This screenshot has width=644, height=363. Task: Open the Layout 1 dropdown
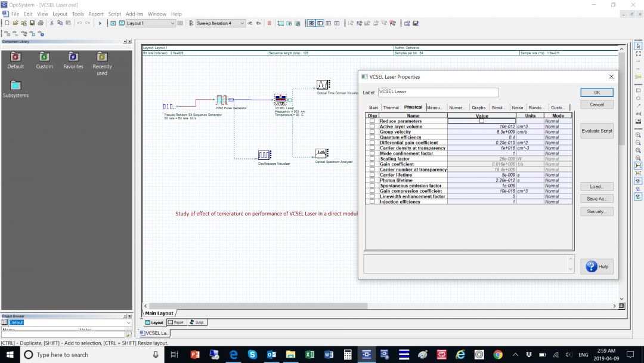[x=173, y=23]
